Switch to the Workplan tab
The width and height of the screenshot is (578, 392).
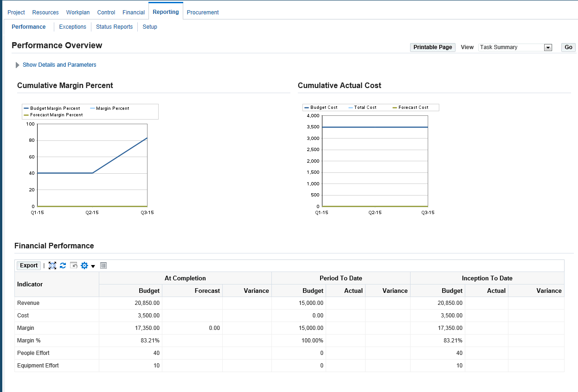[x=78, y=13]
